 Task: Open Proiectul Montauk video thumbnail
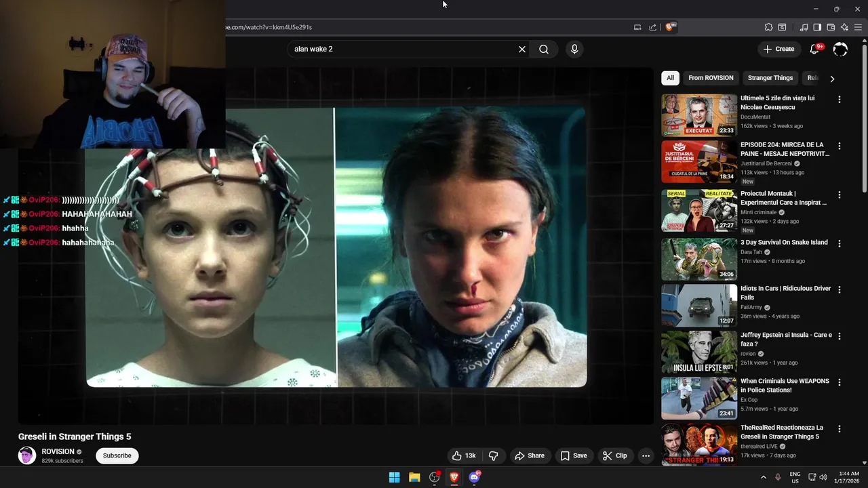click(699, 211)
